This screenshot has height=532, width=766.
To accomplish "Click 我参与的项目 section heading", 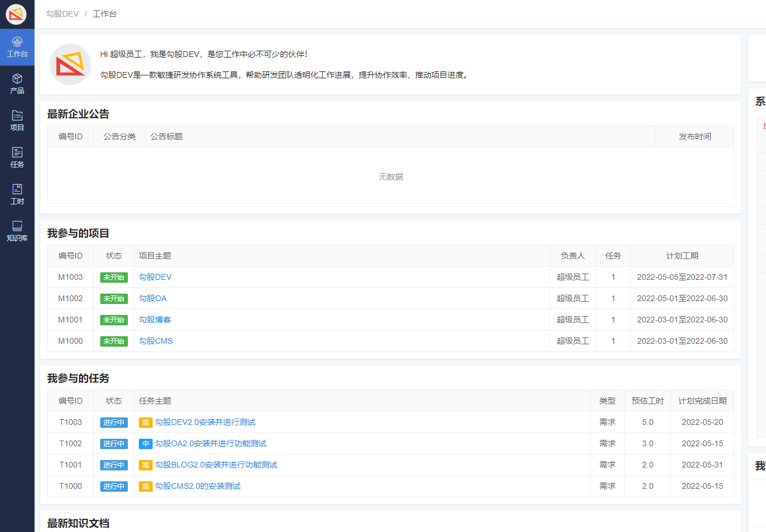I will (78, 233).
